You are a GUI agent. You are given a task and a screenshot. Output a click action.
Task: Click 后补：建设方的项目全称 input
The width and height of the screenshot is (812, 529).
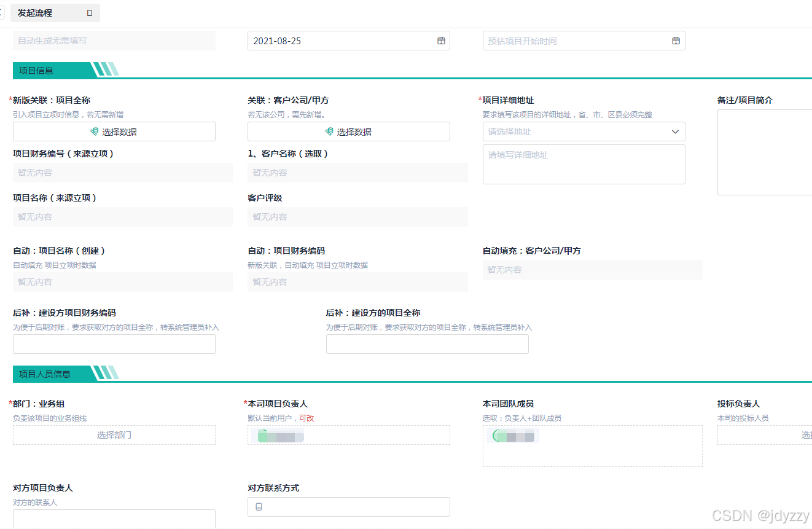click(x=427, y=344)
